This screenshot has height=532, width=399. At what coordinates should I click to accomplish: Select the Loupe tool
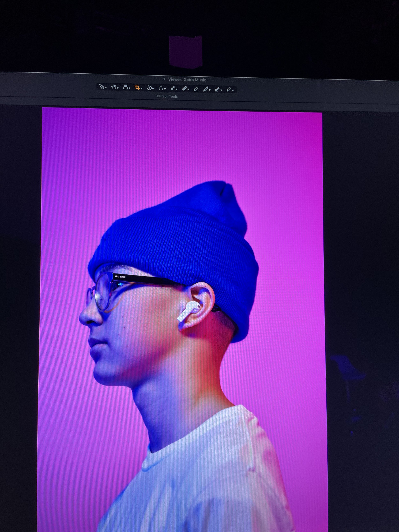(125, 87)
